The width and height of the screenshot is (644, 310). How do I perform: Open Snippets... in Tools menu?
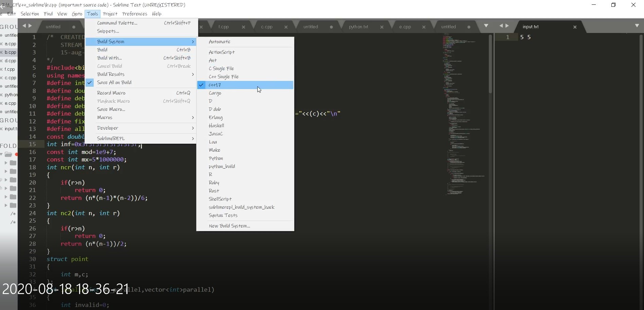tap(141, 31)
